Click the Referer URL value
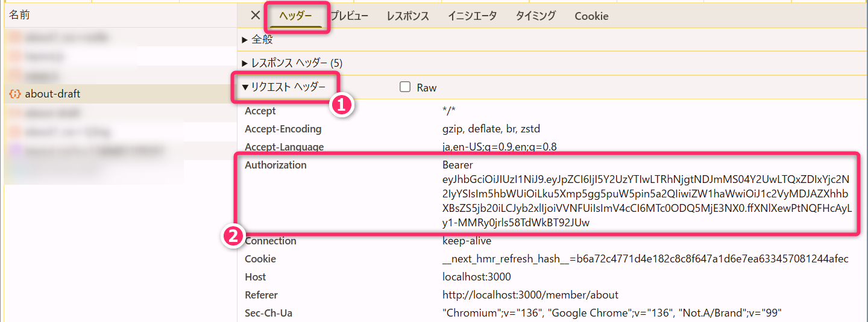The height and width of the screenshot is (322, 868). coord(530,295)
